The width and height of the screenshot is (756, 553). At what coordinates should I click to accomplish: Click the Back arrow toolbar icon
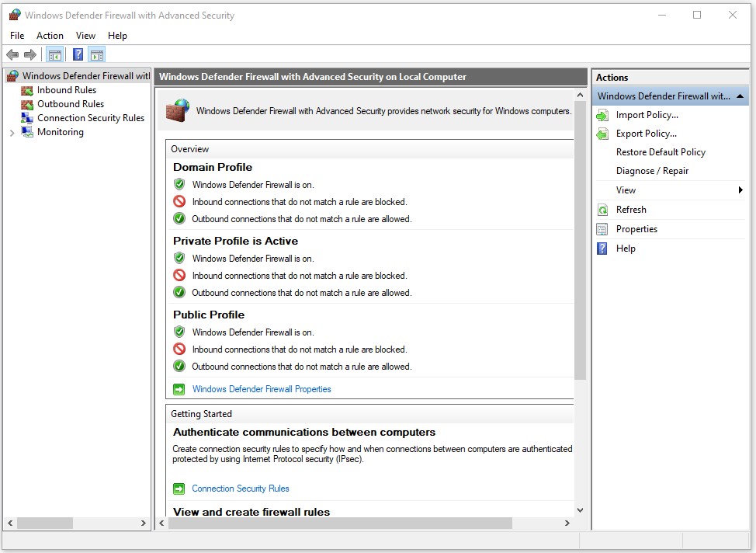click(12, 54)
